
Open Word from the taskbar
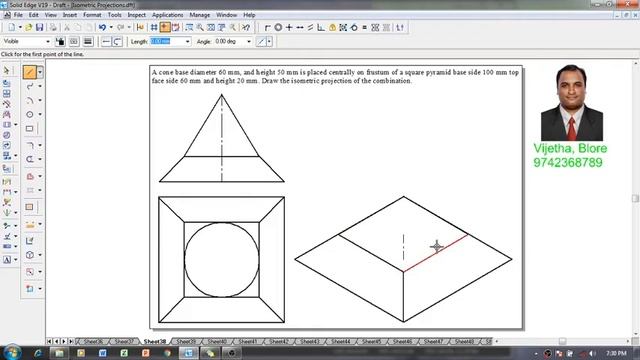pos(102,353)
